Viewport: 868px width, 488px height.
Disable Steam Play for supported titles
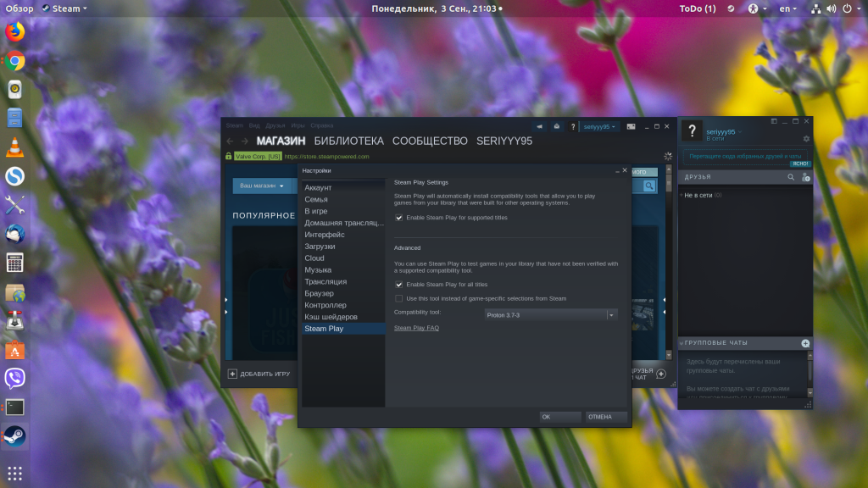point(398,218)
